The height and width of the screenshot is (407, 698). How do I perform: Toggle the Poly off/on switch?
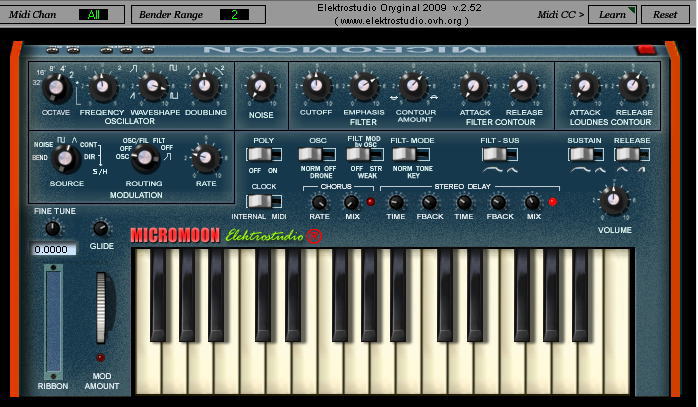click(x=264, y=155)
